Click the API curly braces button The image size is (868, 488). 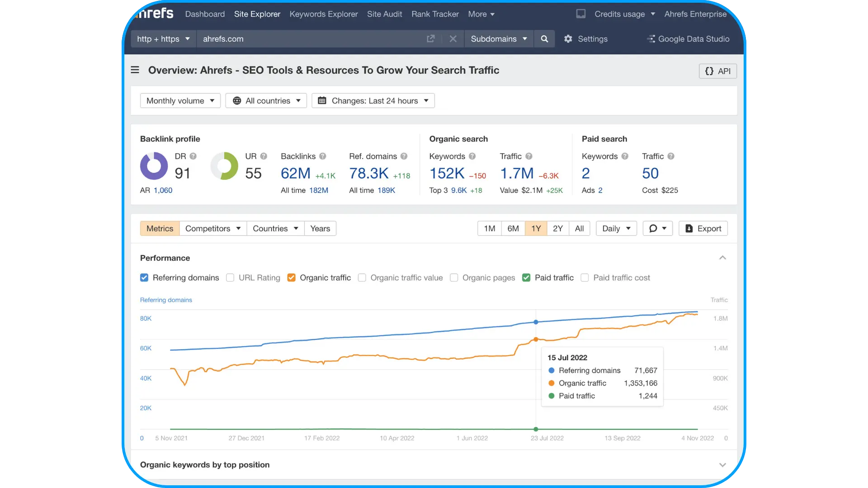718,71
